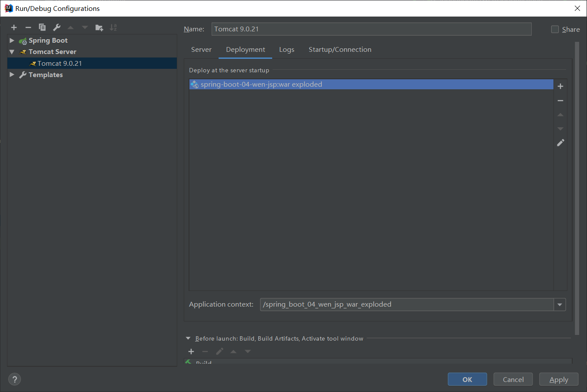Collapse the Tomcat Server node
The height and width of the screenshot is (392, 587).
(x=12, y=52)
